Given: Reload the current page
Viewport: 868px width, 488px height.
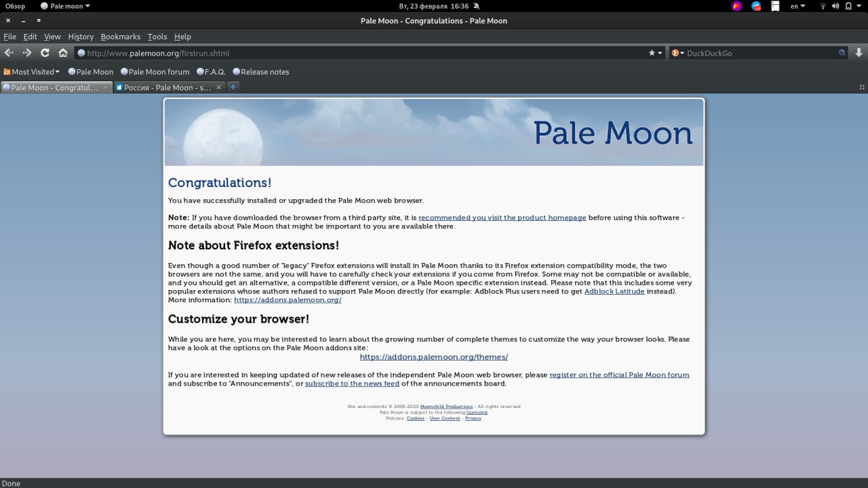Looking at the screenshot, I should [45, 53].
